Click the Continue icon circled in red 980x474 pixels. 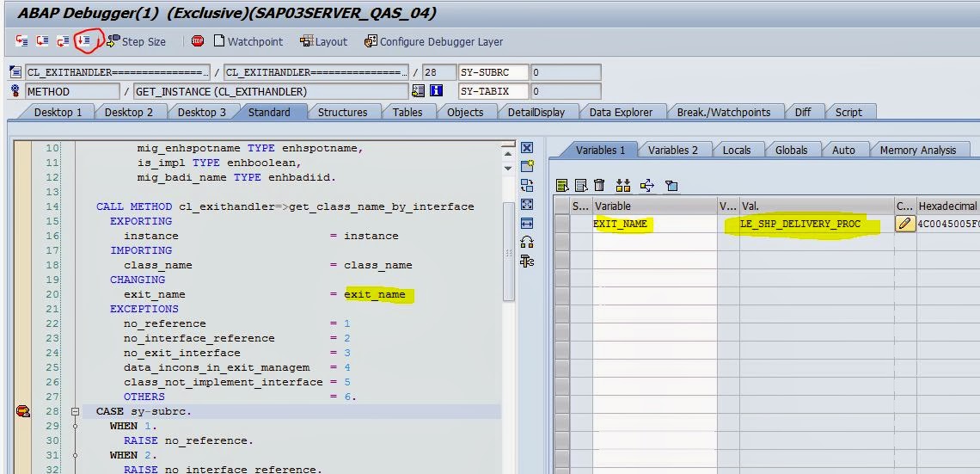click(83, 41)
